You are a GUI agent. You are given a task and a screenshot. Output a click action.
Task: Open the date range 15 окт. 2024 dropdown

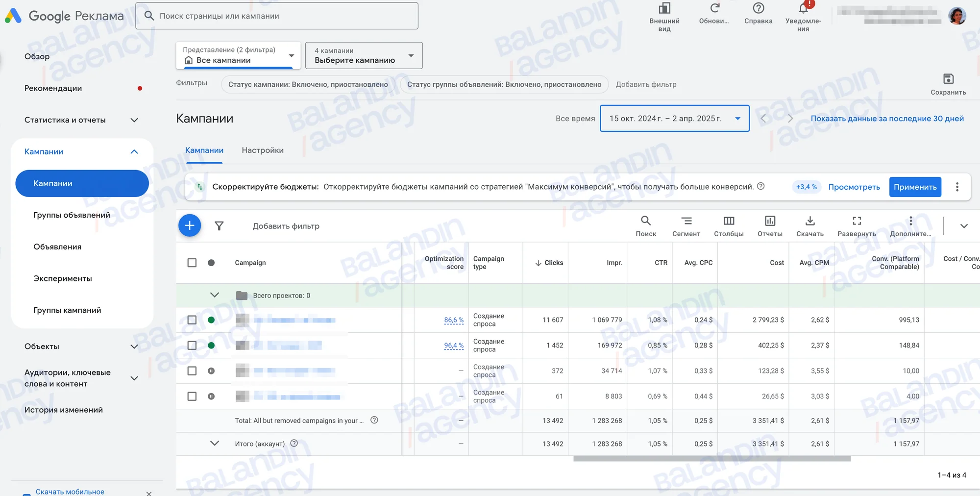click(x=675, y=118)
